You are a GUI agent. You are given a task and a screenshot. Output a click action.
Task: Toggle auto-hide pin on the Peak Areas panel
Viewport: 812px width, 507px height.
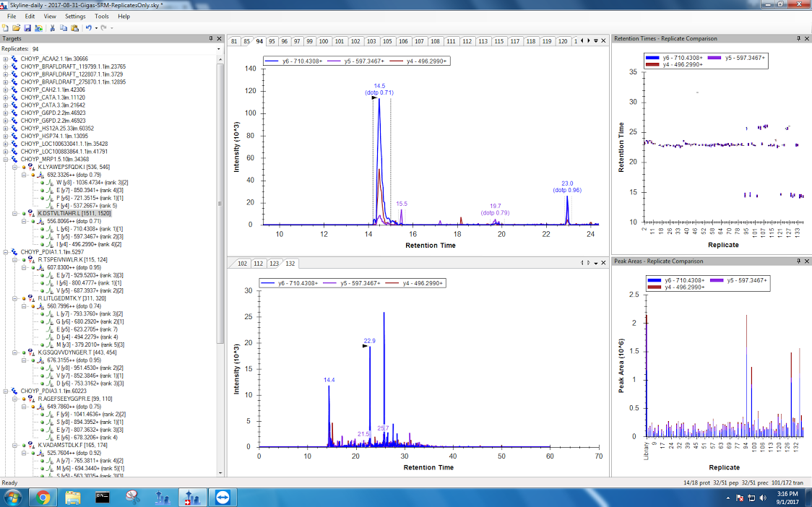(x=798, y=261)
